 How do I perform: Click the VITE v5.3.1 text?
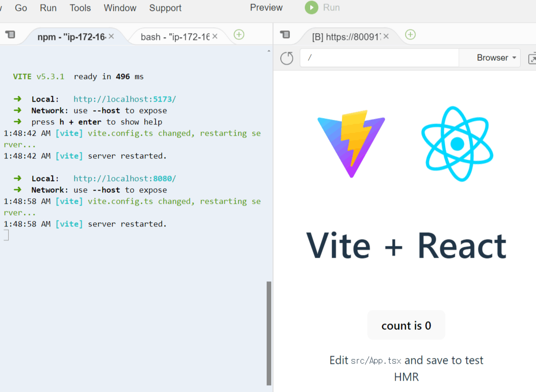[x=38, y=77]
